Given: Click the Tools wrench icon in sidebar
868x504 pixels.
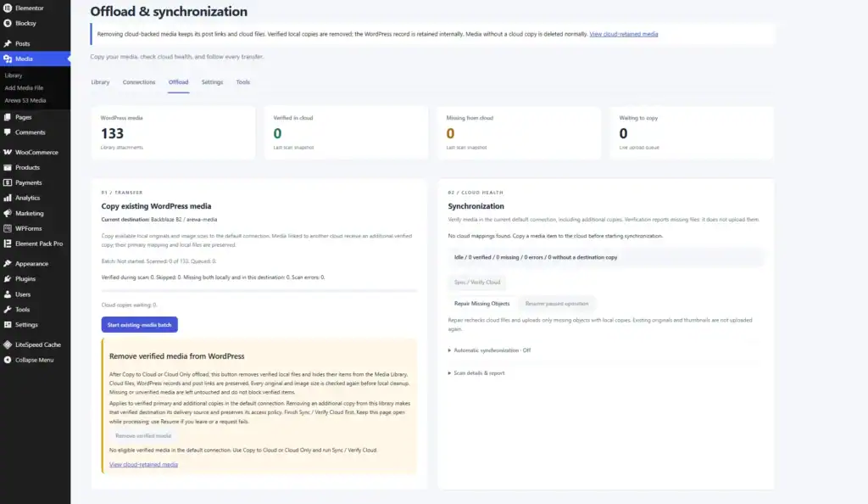Looking at the screenshot, I should [7, 310].
